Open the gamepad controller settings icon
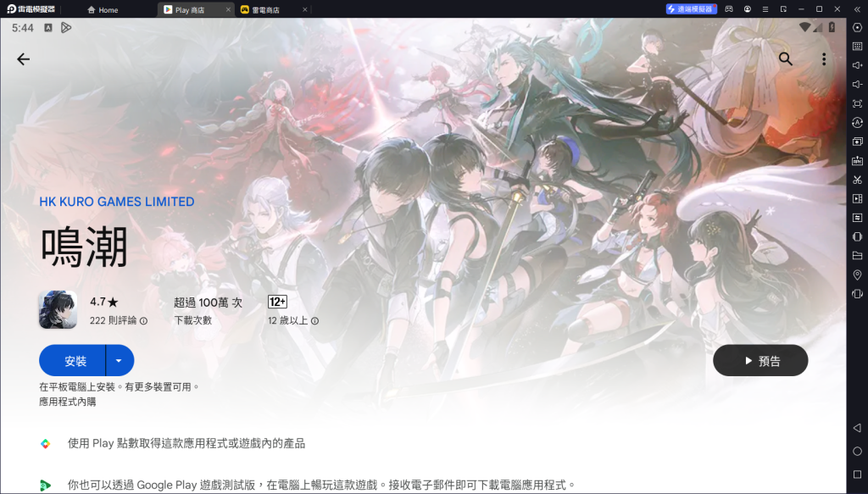 click(729, 9)
